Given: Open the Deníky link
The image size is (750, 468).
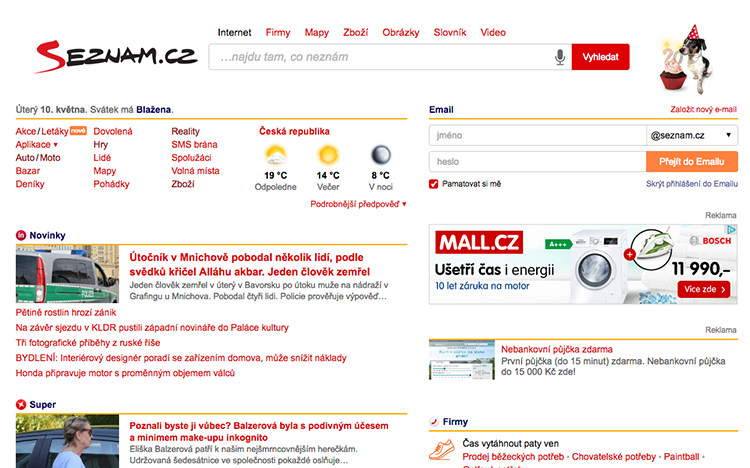Looking at the screenshot, I should (30, 184).
